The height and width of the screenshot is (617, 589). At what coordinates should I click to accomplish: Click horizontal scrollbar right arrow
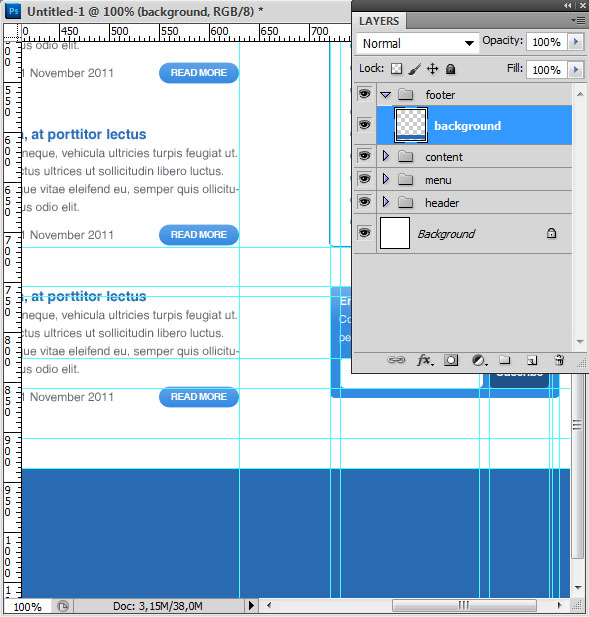(x=559, y=605)
